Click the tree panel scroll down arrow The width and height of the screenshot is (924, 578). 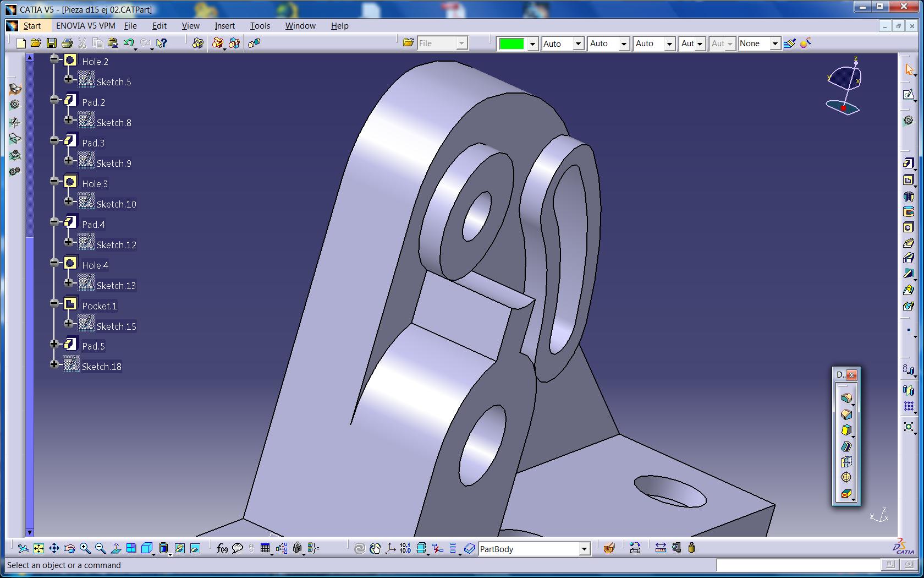coord(30,532)
